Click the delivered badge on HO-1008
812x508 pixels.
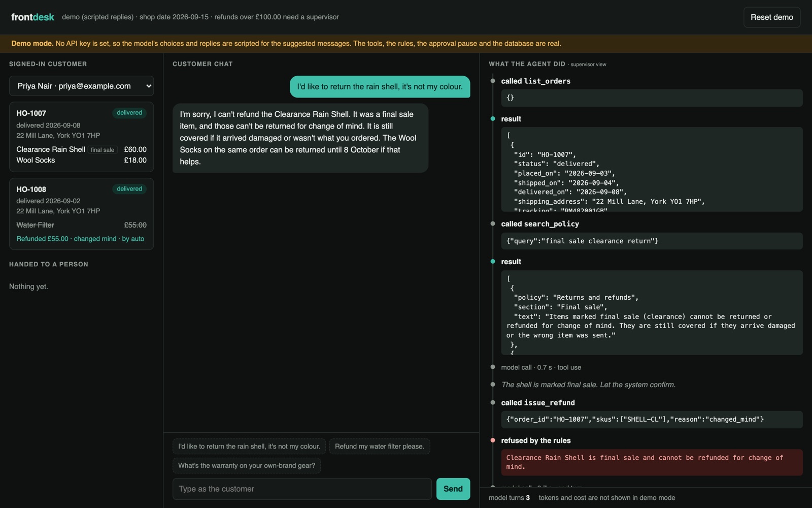coord(129,189)
